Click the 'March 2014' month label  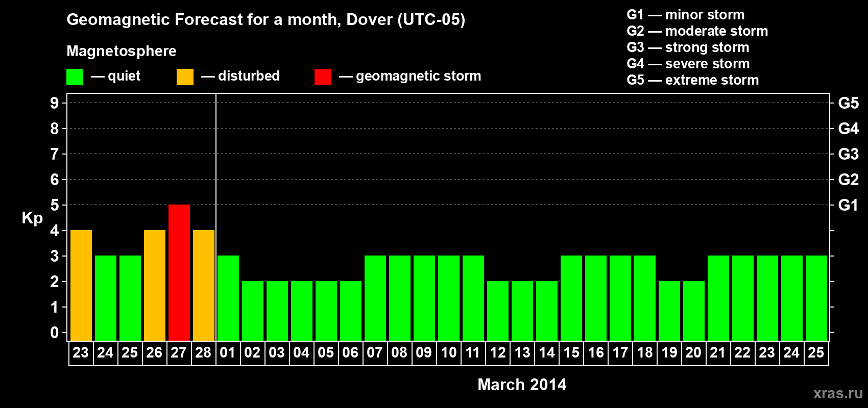(x=522, y=385)
